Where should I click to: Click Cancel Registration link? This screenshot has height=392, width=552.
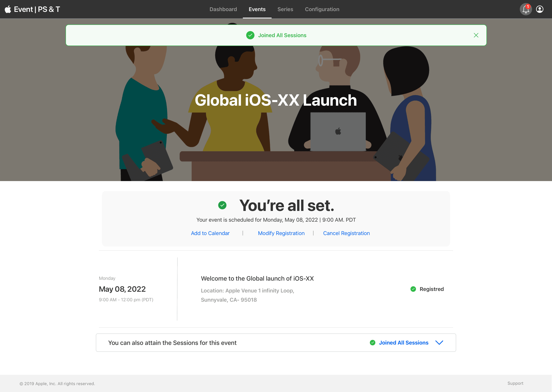(x=346, y=233)
